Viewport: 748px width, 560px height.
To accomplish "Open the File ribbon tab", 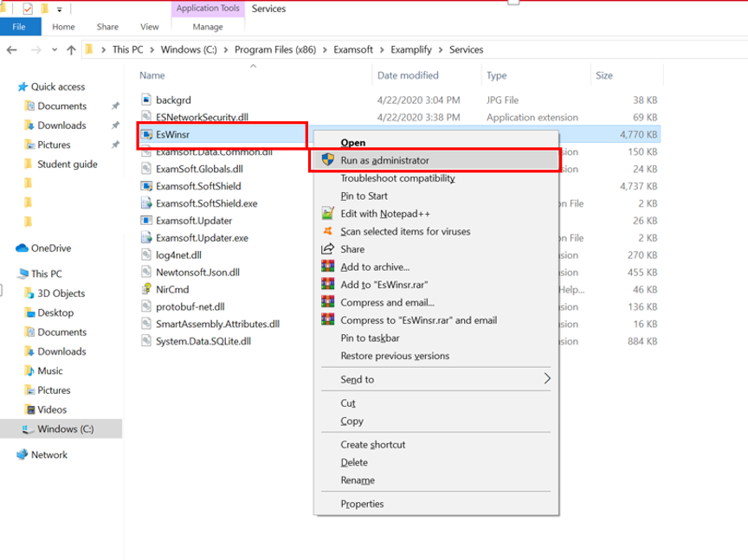I will tap(19, 27).
